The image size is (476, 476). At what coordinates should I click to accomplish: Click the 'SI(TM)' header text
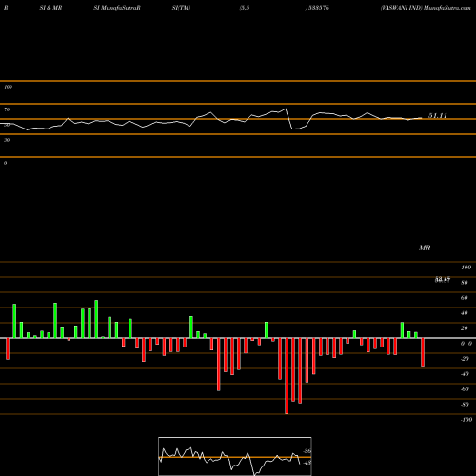tap(181, 8)
